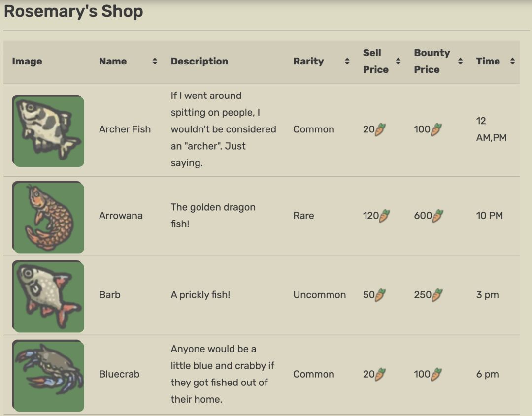Screen dimensions: 532x416
Task: Click the Barb fish image
Action: 48,296
